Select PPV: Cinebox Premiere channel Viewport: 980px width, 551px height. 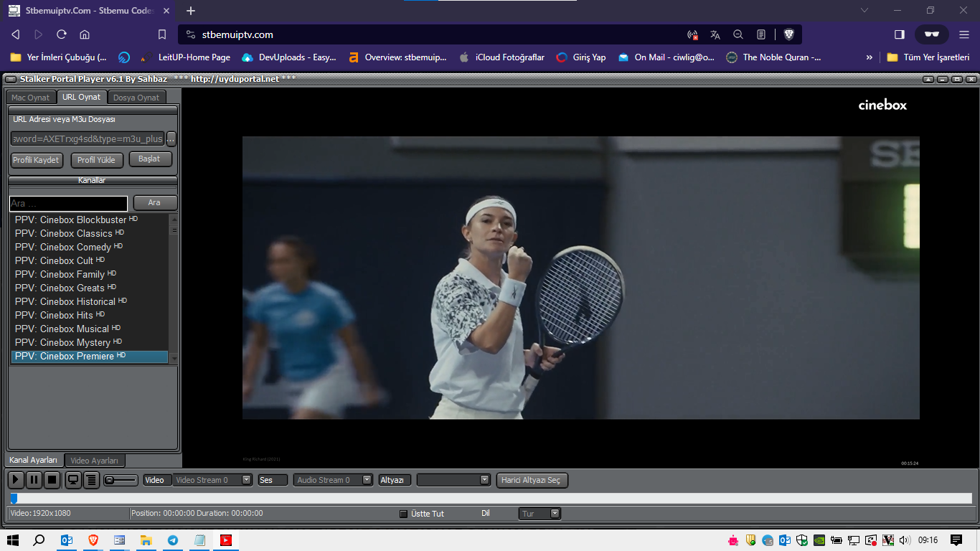(x=90, y=356)
